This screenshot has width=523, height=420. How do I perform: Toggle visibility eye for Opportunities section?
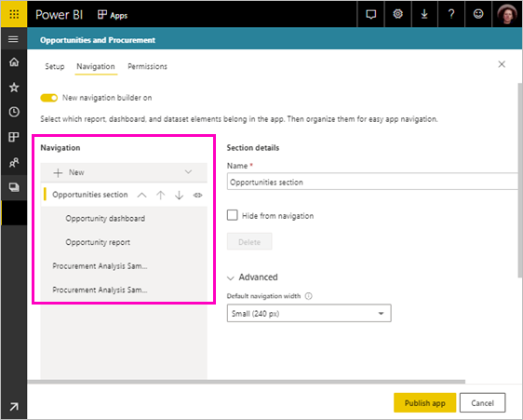point(198,195)
